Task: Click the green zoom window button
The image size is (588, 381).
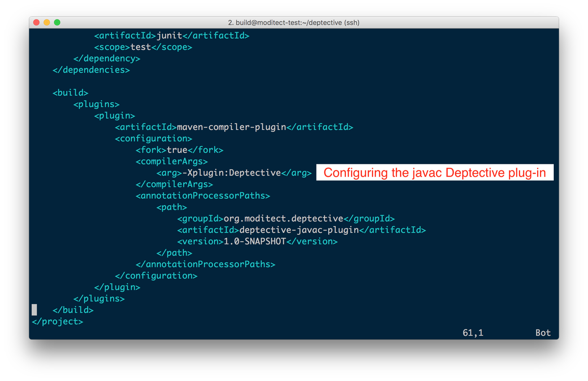Action: pos(58,22)
